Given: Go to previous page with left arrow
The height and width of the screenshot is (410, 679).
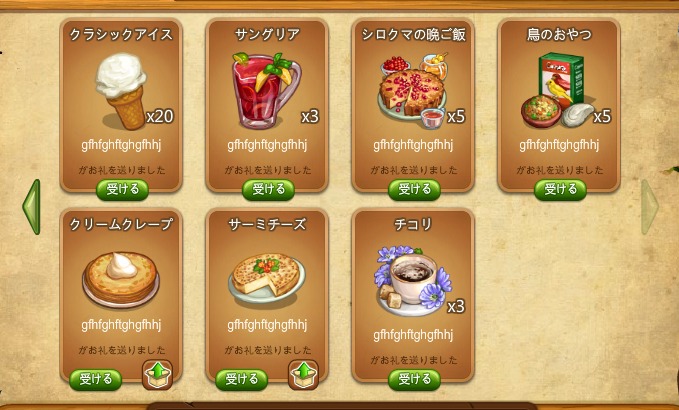Looking at the screenshot, I should (x=32, y=207).
